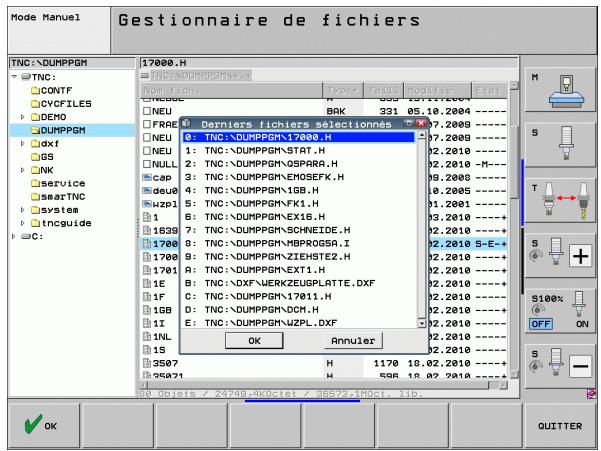Select entry 1: TNC:\DUMPPGM\STAT.H
Image resolution: width=601 pixels, height=451 pixels.
click(299, 151)
